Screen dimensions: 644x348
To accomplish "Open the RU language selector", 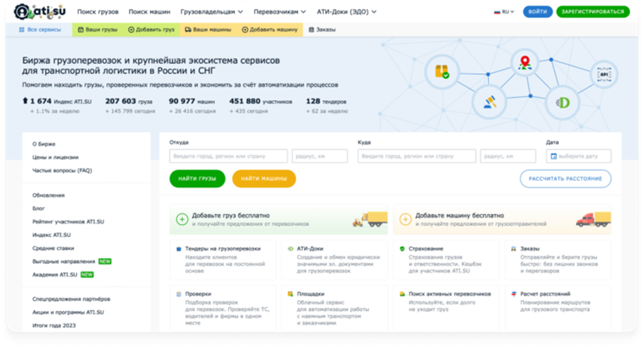I will tap(504, 12).
